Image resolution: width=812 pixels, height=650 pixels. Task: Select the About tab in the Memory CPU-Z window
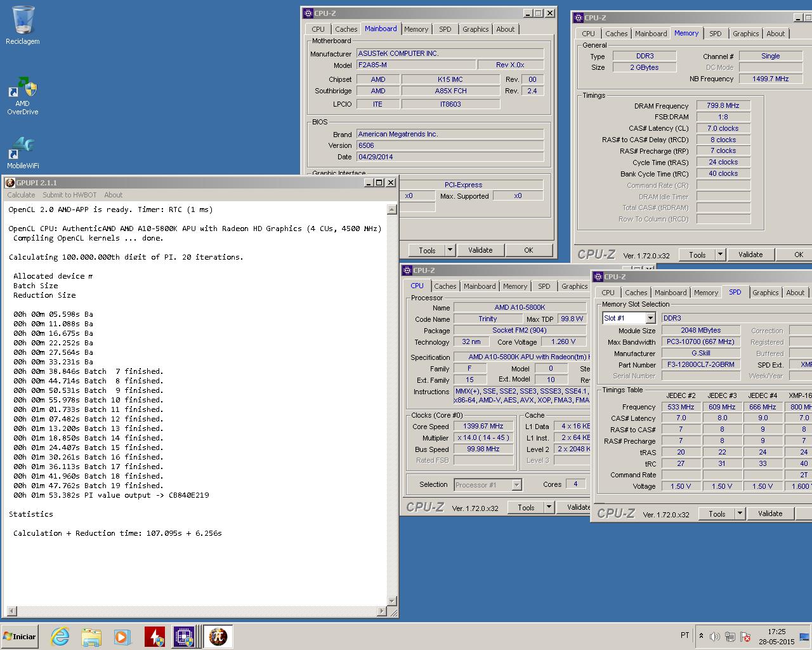pyautogui.click(x=776, y=34)
